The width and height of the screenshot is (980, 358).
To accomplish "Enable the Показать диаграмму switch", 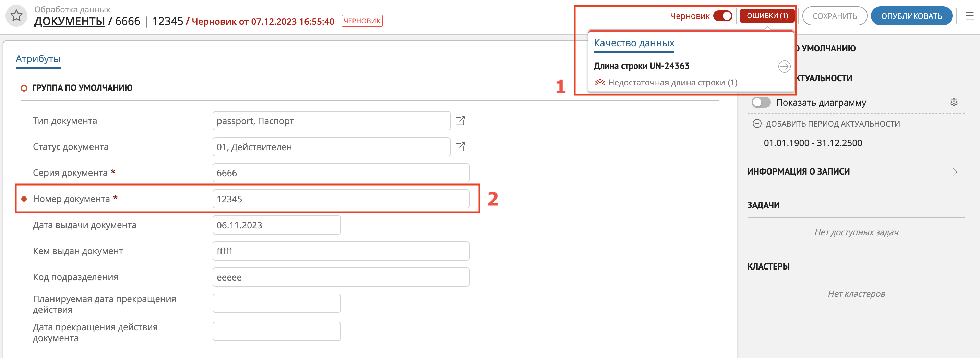I will 761,102.
